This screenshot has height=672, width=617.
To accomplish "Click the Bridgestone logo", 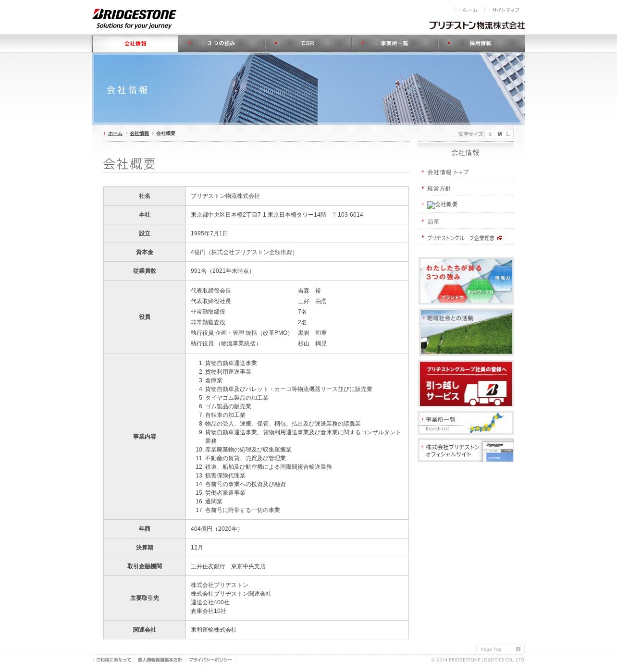I will tap(134, 19).
